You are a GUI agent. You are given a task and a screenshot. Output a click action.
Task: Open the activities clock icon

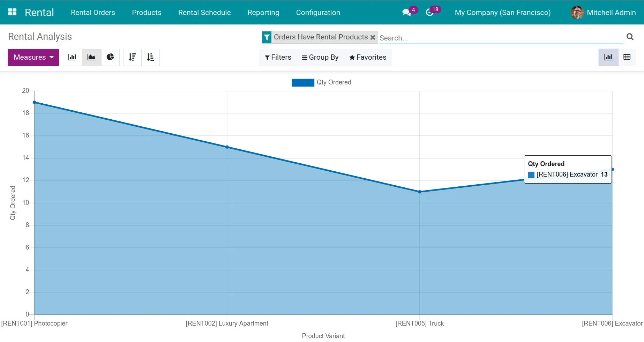tap(429, 13)
